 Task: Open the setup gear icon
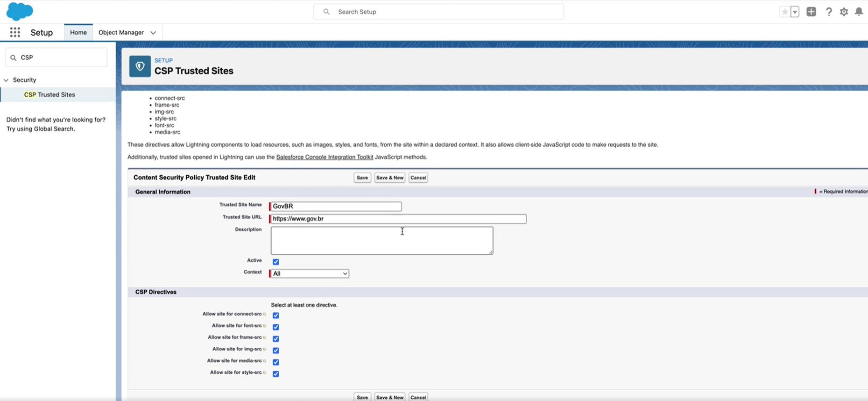[x=844, y=12]
